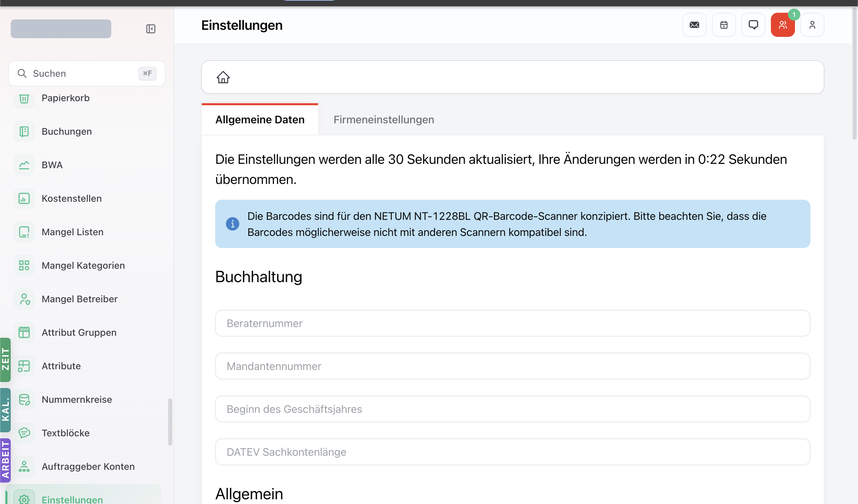Select the Mangel Listen menu entry

pos(84,232)
